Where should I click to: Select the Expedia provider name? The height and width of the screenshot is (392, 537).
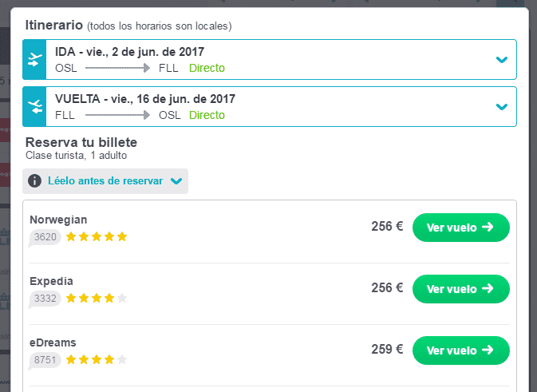click(51, 281)
